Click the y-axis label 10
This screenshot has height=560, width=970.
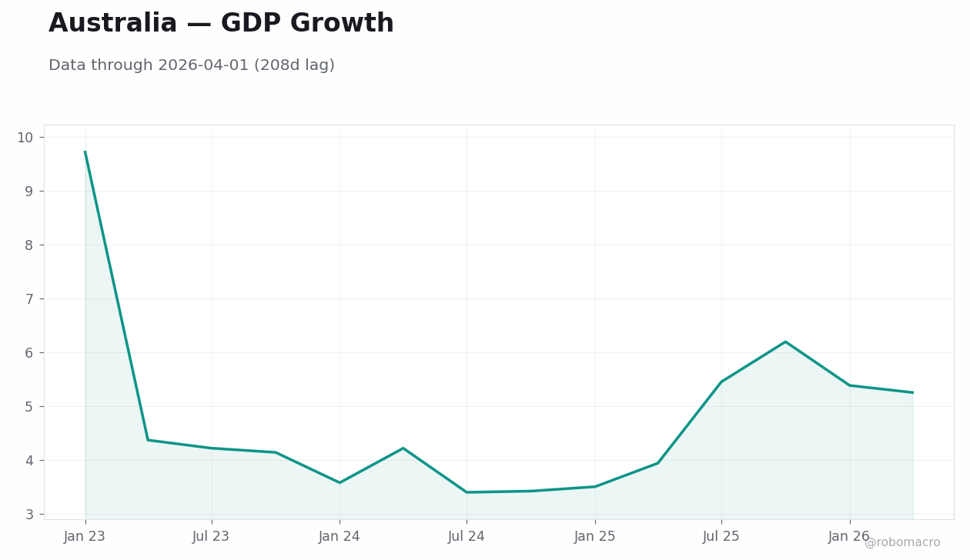pos(25,138)
